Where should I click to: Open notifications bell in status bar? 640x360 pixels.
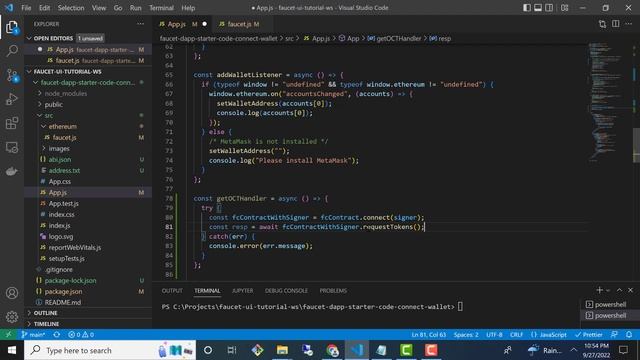pyautogui.click(x=629, y=334)
